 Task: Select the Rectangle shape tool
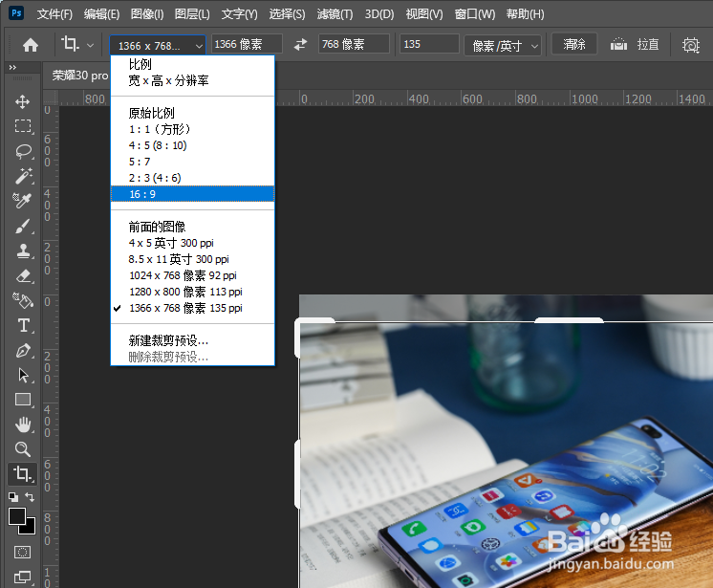[23, 400]
